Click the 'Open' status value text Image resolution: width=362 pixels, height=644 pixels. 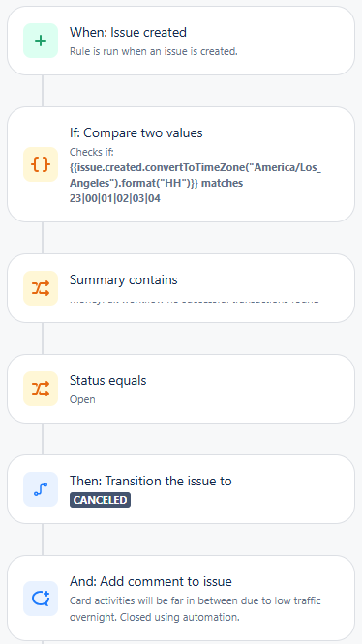point(82,399)
